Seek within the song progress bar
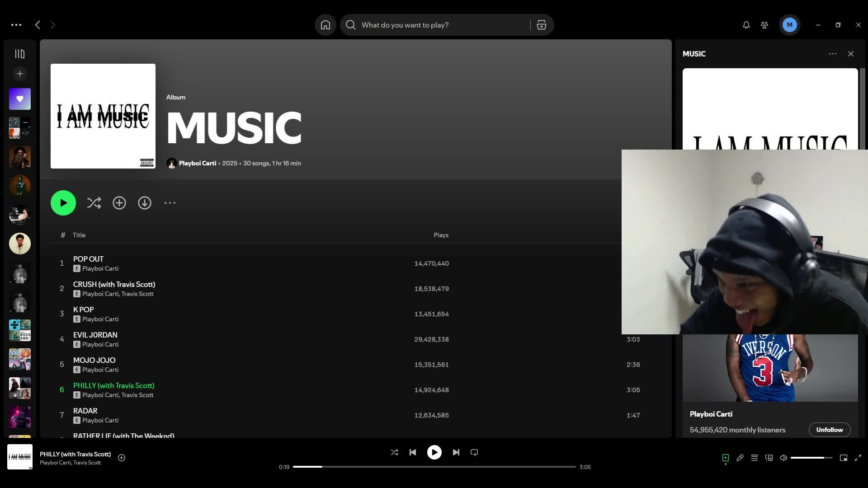Viewport: 868px width, 488px height. tap(434, 467)
